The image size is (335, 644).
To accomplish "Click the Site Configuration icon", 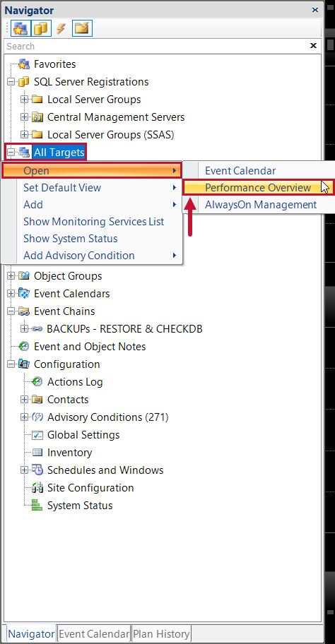I will click(37, 488).
